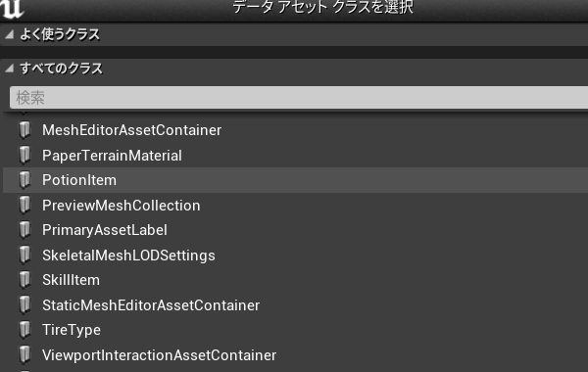Select MeshEditorAssetContainer in the list
This screenshot has width=588, height=372.
[296, 130]
